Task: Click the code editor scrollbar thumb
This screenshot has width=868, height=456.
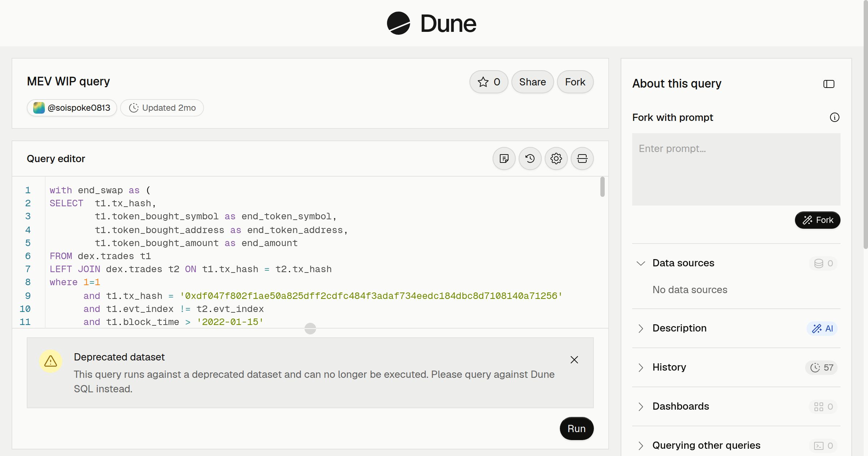Action: click(x=602, y=187)
